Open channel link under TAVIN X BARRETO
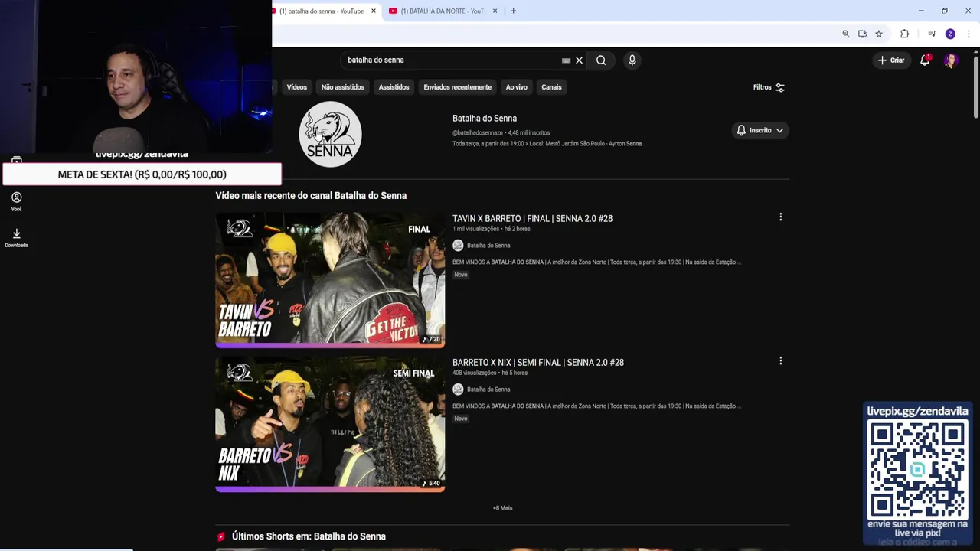 pos(488,246)
